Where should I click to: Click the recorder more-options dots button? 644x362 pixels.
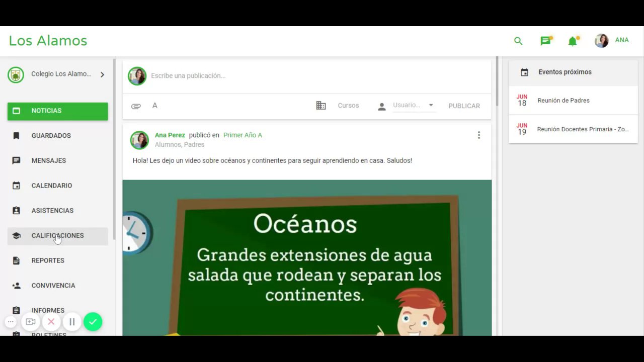click(x=11, y=322)
